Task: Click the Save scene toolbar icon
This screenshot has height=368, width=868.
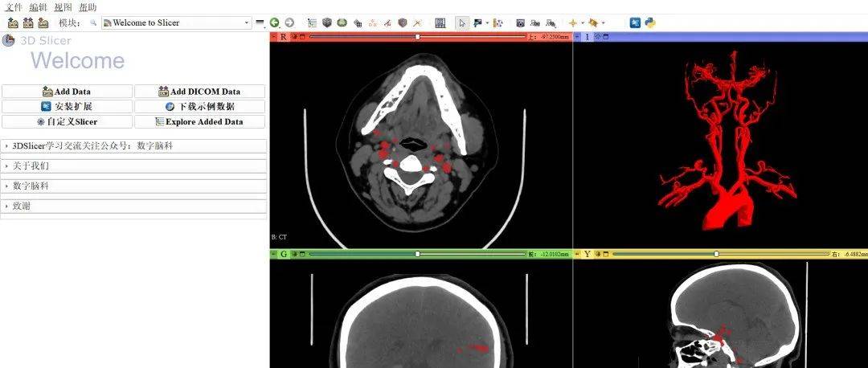Action: (43, 22)
